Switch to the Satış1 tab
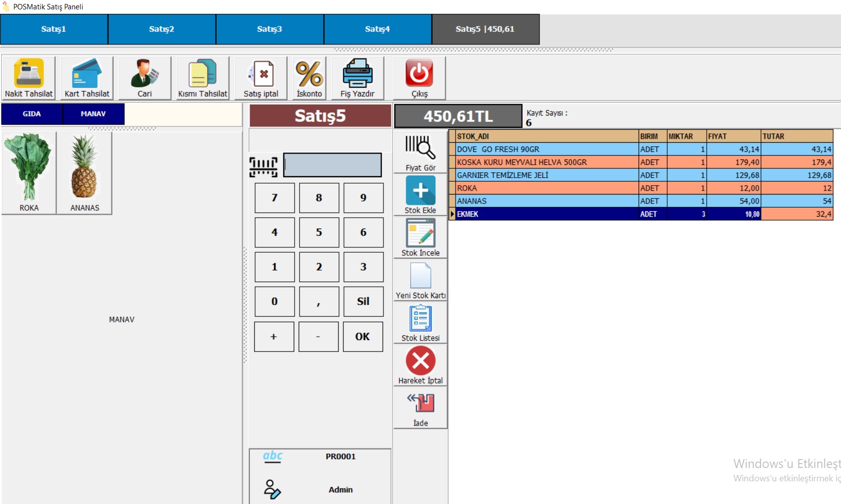The image size is (841, 504). coord(54,29)
